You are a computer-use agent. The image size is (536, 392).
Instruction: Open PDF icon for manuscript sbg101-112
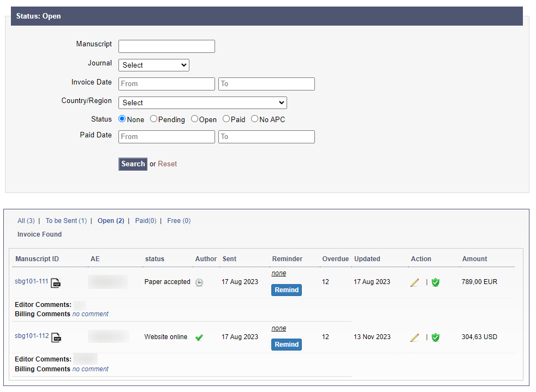click(x=56, y=338)
